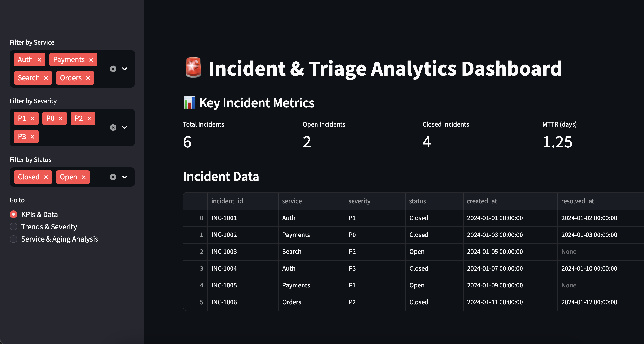Image resolution: width=644 pixels, height=344 pixels.
Task: Clear all severity selections with the circle-x icon
Action: [113, 127]
